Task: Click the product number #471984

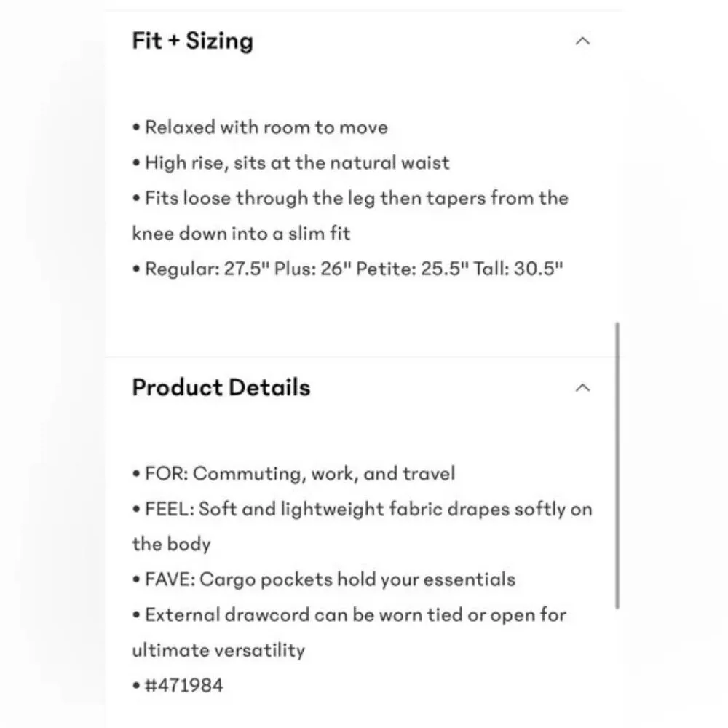Action: coord(184,685)
